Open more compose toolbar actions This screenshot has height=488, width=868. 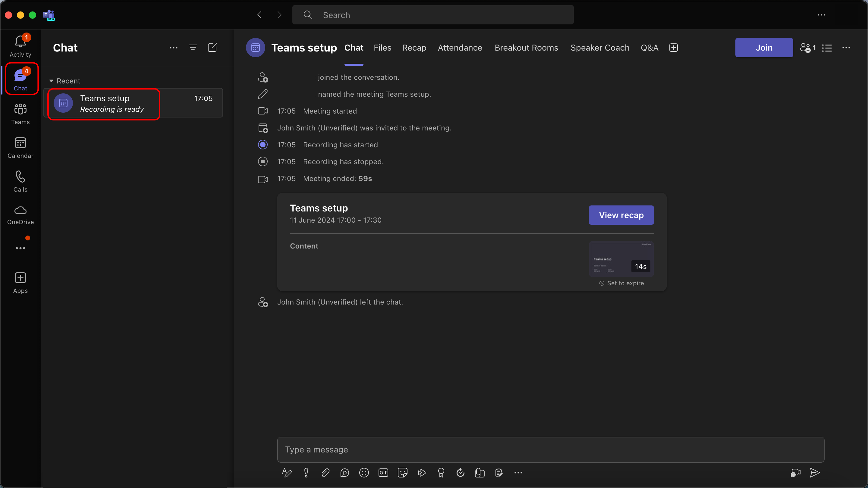point(518,473)
